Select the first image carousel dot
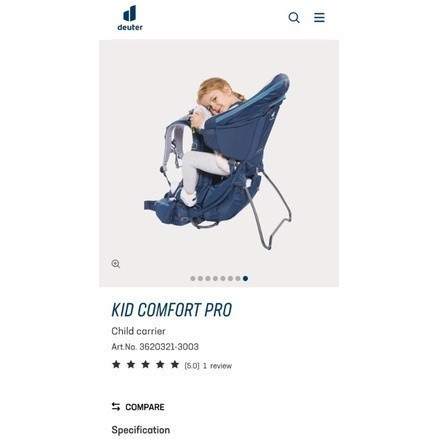Viewport: 439px width, 439px height. coord(193,278)
